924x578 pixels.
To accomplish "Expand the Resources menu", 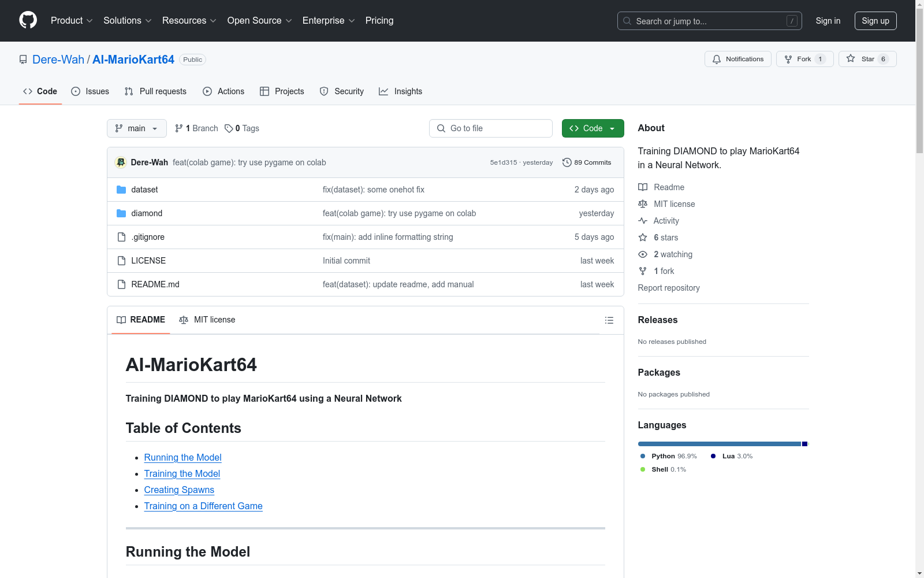I will click(189, 20).
